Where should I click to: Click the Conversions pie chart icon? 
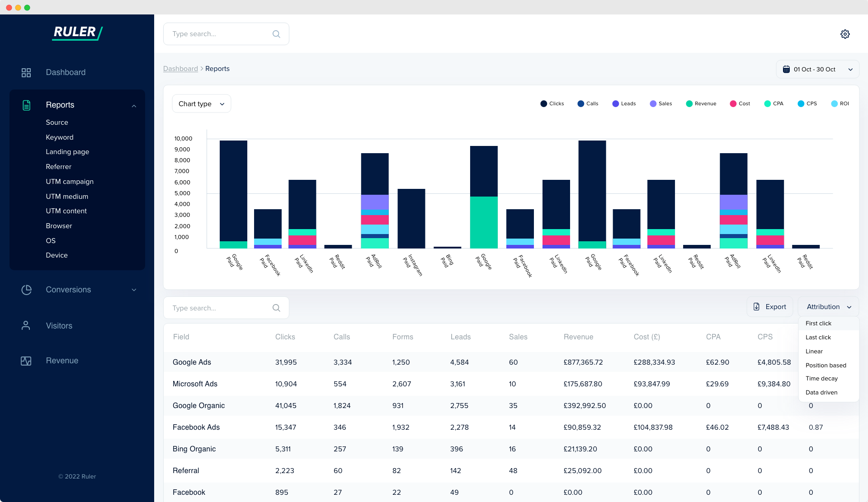26,290
